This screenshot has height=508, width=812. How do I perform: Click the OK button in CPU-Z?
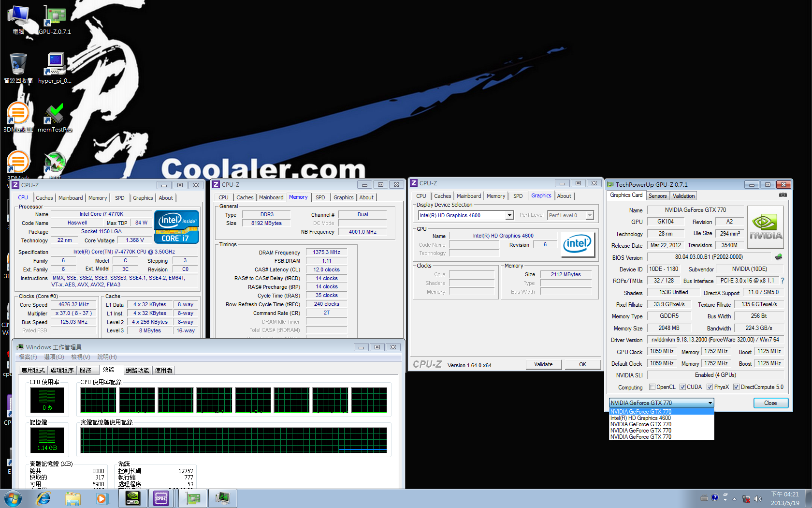582,364
